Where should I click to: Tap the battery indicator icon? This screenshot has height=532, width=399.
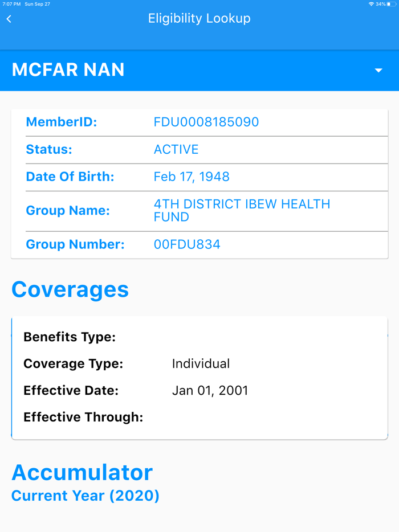392,4
